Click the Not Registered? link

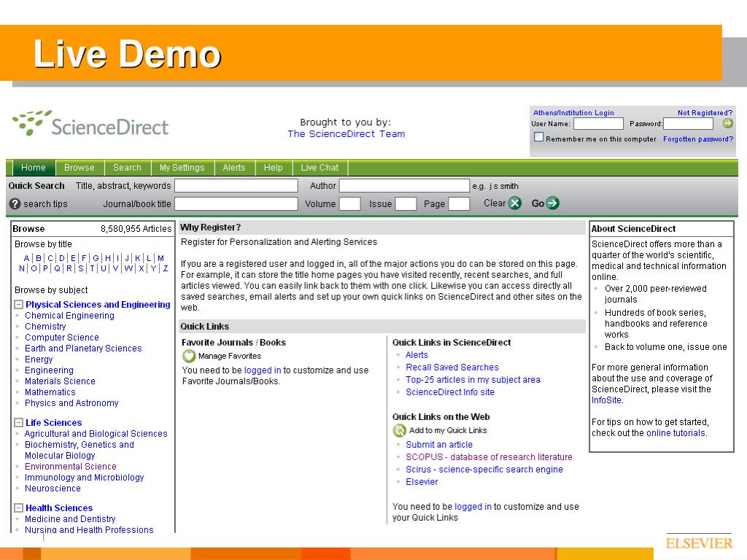705,113
